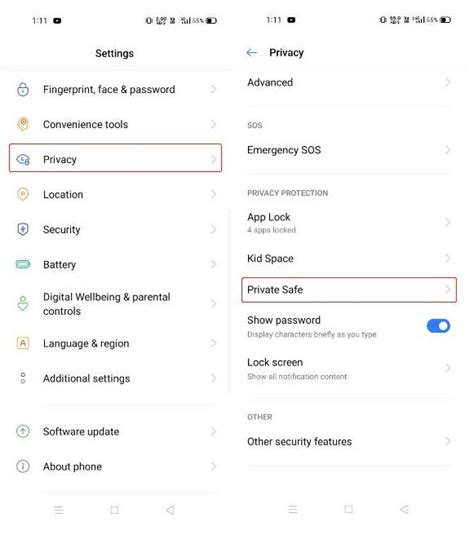Tap the Location pin icon

[23, 194]
